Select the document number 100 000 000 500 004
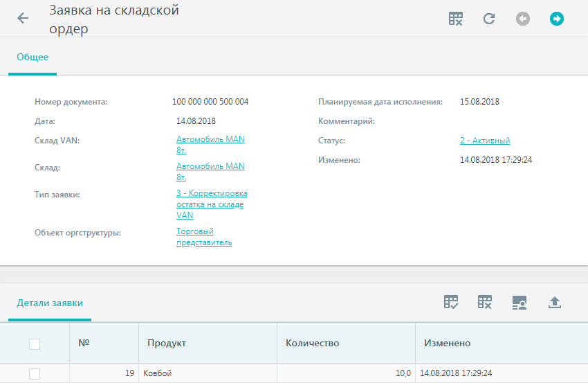The image size is (588, 383). coord(210,102)
